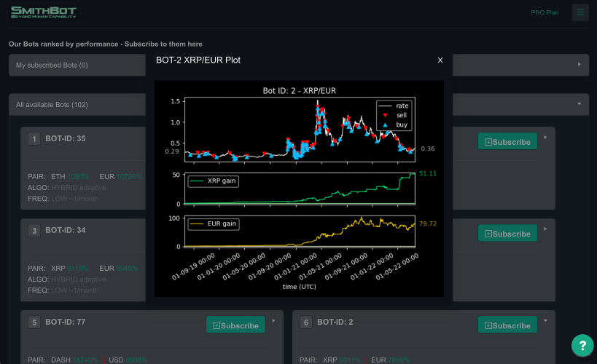
Task: Expand My subscribed Bots section arrow
Action: click(x=579, y=65)
